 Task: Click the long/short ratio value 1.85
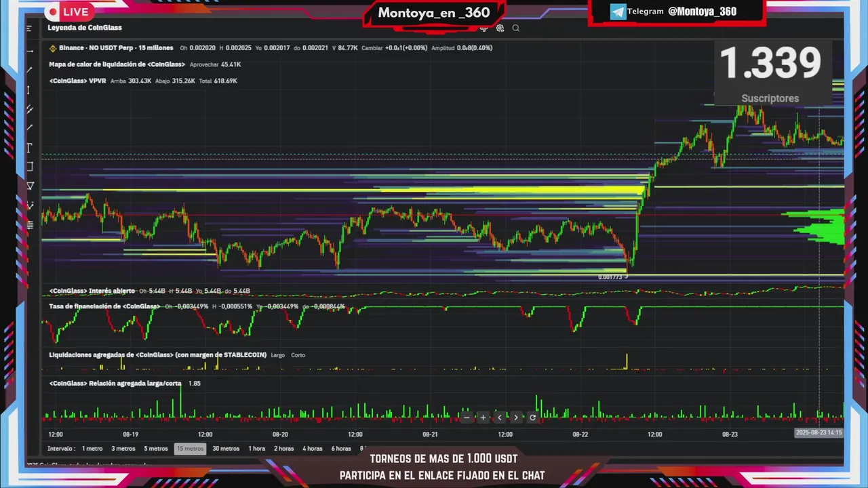coord(194,384)
